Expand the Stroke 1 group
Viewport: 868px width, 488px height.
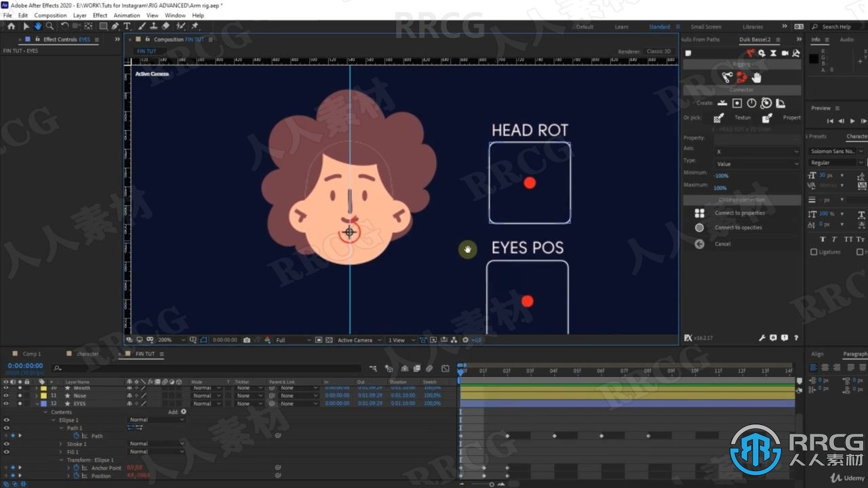61,444
